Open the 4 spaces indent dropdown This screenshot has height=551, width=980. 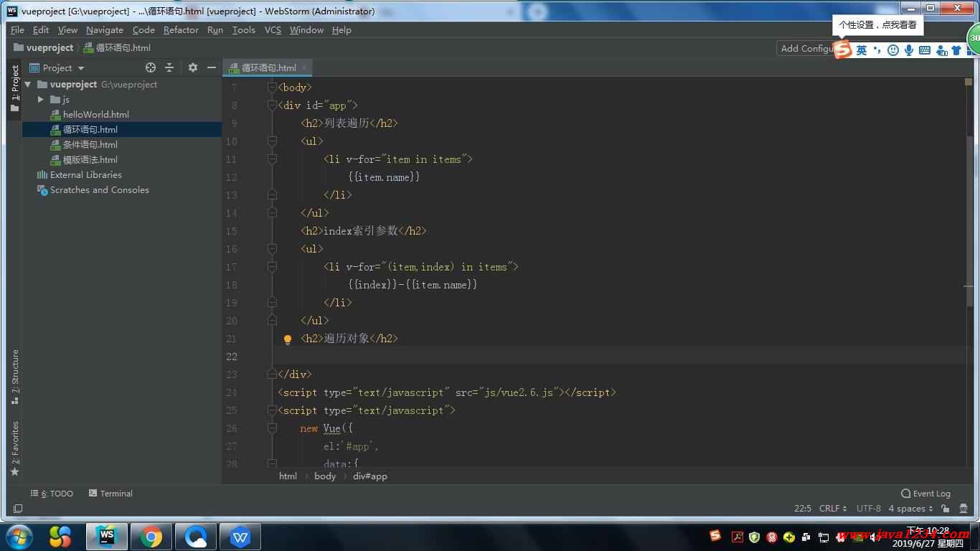(911, 509)
